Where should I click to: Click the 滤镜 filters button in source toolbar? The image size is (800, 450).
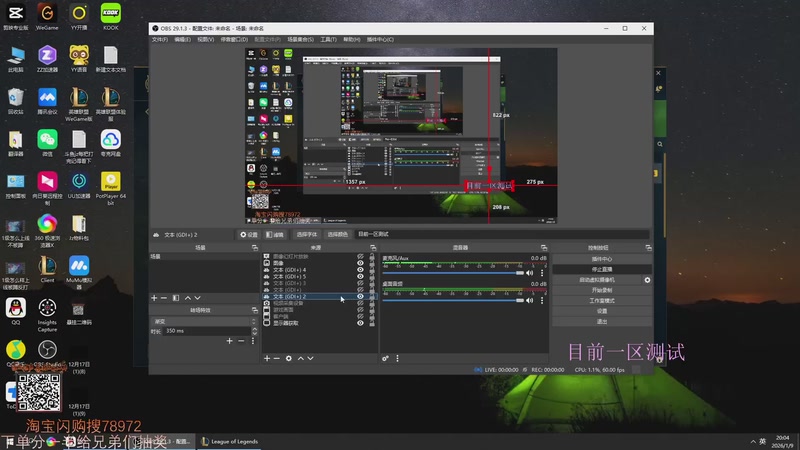point(275,234)
